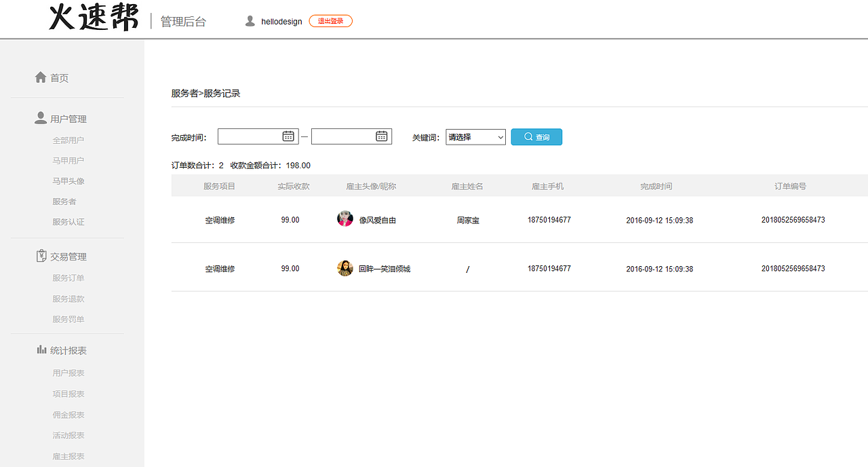Open the 请选择 keyword dropdown
Image resolution: width=868 pixels, height=467 pixels.
(475, 136)
